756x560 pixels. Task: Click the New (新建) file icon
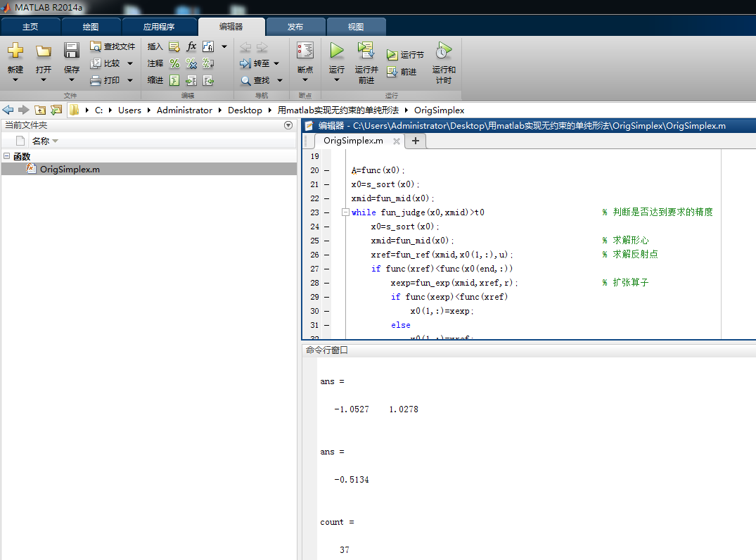(15, 50)
